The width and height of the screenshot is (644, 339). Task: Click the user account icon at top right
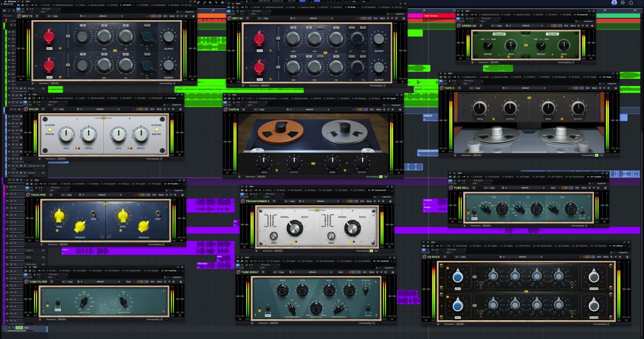point(614,3)
